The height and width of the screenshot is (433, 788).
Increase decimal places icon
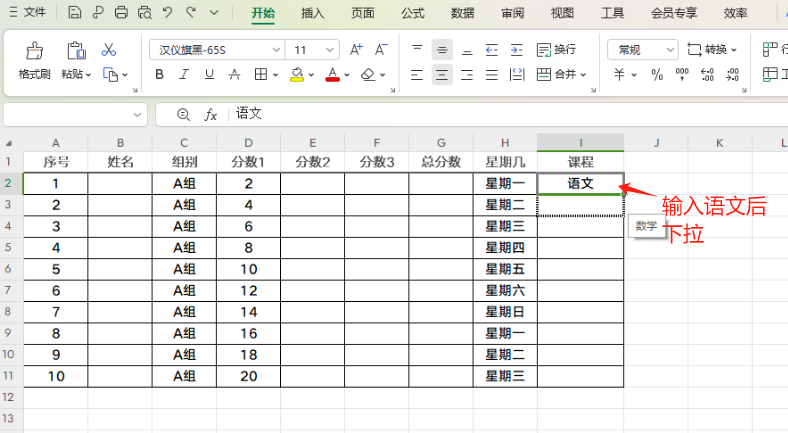tap(707, 75)
